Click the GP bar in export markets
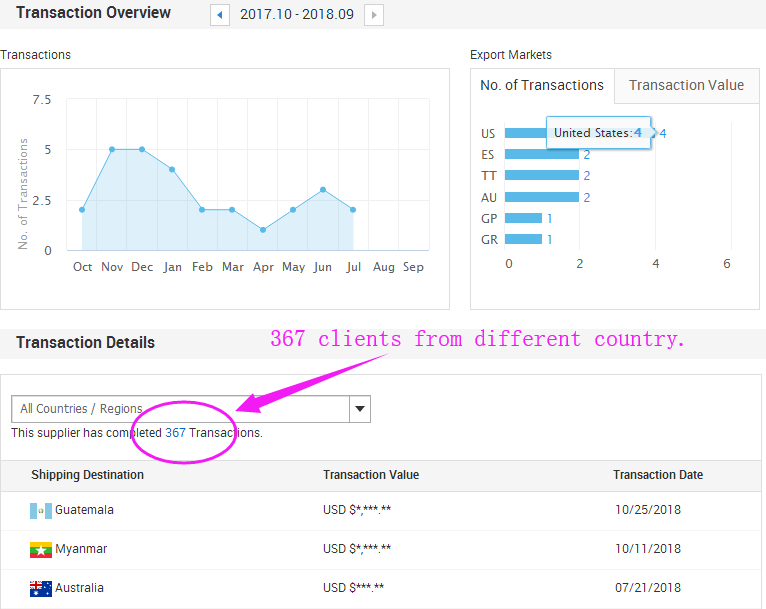This screenshot has height=609, width=766. pyautogui.click(x=523, y=218)
